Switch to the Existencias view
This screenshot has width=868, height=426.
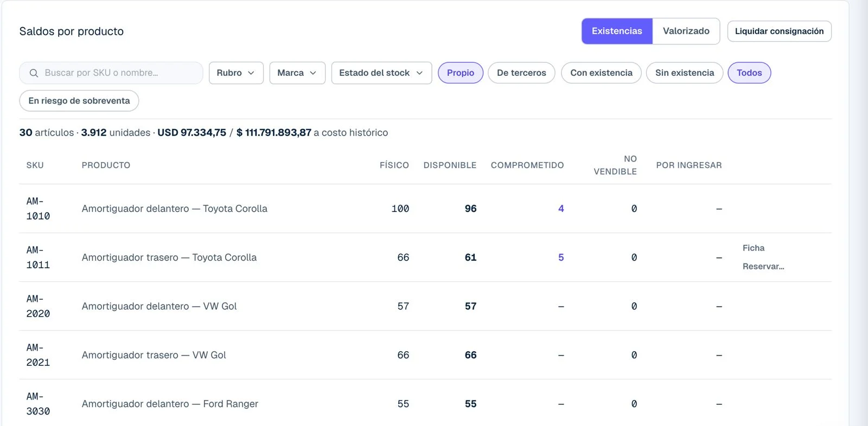point(617,31)
